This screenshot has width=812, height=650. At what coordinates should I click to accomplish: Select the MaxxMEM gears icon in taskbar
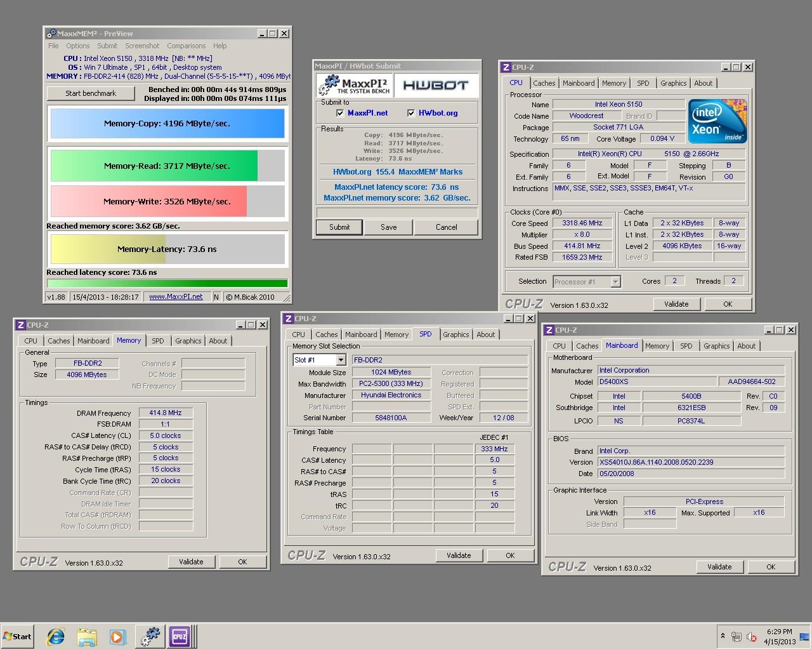[150, 637]
